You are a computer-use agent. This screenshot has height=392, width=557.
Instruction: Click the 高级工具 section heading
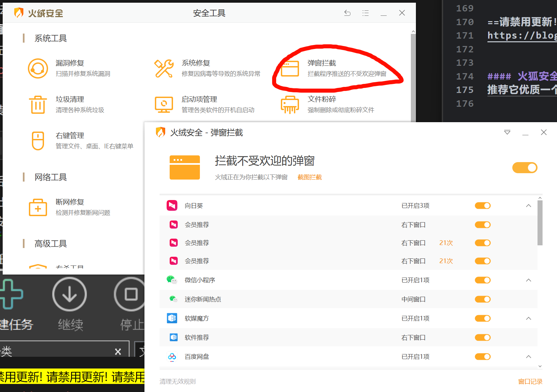51,243
